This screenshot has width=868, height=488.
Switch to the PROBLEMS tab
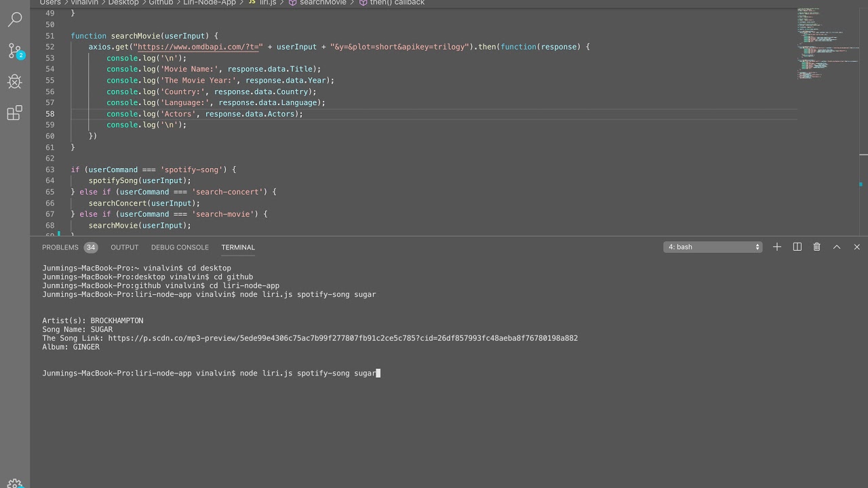pyautogui.click(x=60, y=247)
